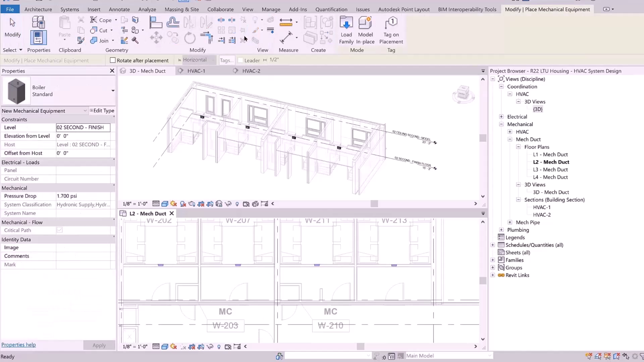Click the Crop View icon below the plan

(228, 347)
